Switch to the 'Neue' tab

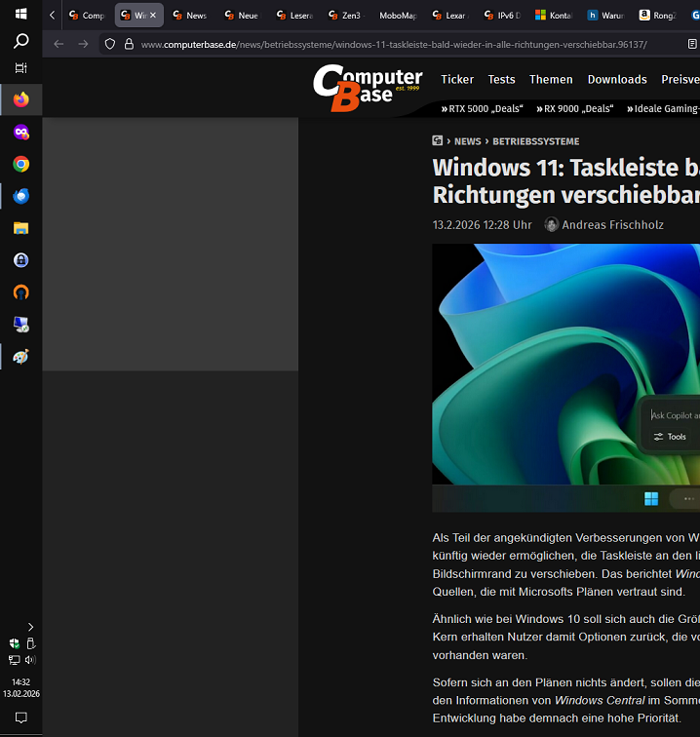pos(242,16)
